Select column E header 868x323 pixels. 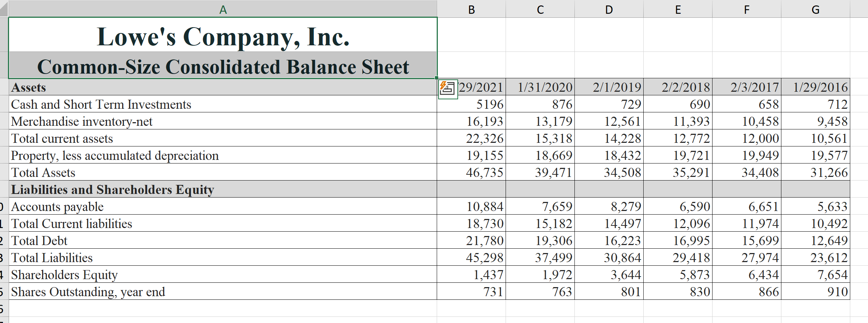(678, 9)
